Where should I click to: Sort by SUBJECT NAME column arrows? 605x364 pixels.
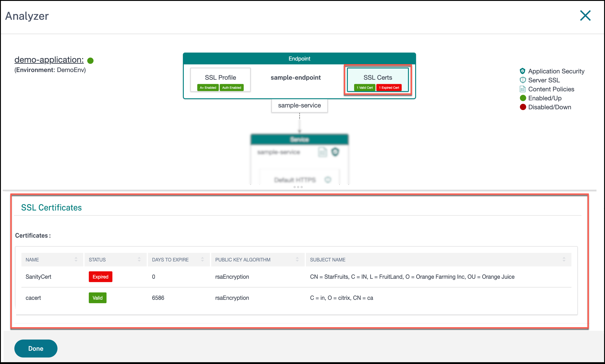tap(564, 259)
